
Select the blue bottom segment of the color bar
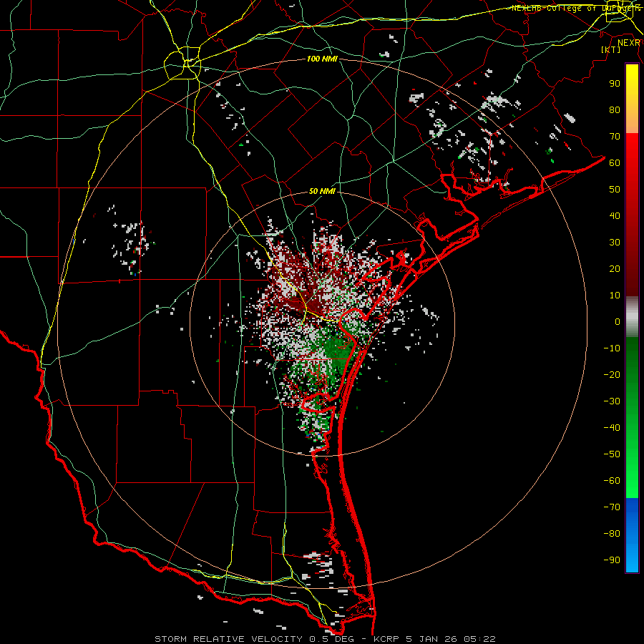coord(632,535)
